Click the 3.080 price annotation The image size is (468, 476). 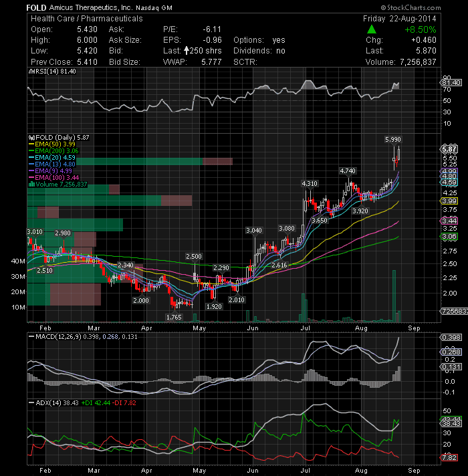[x=287, y=228]
